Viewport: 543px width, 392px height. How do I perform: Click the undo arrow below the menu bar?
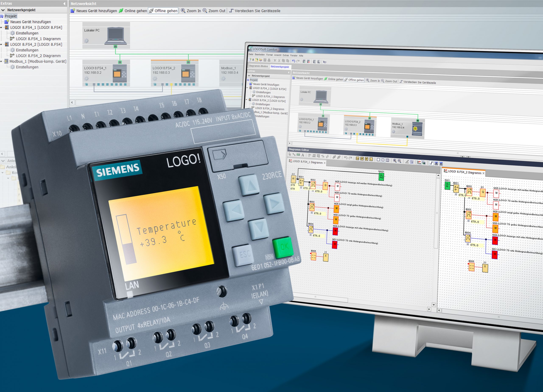click(x=294, y=61)
